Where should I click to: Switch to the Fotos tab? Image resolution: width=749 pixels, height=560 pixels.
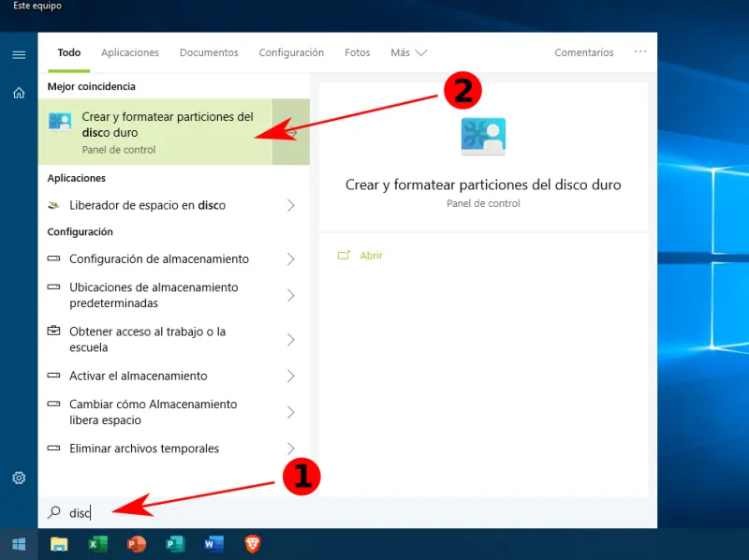(x=358, y=52)
